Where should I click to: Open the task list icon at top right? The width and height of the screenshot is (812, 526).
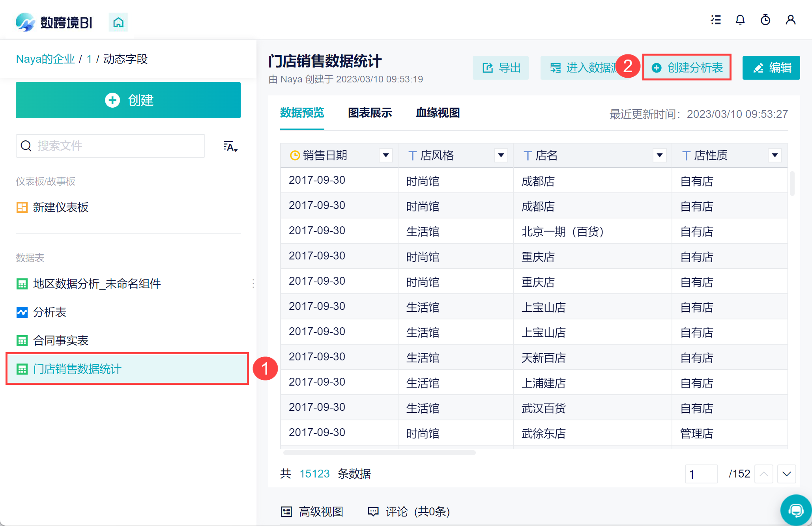click(x=716, y=20)
